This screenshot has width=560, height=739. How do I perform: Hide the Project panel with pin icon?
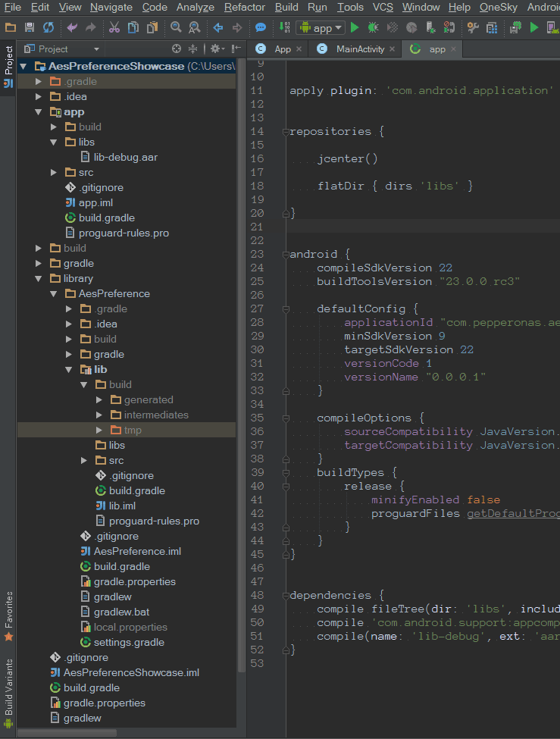pyautogui.click(x=236, y=49)
